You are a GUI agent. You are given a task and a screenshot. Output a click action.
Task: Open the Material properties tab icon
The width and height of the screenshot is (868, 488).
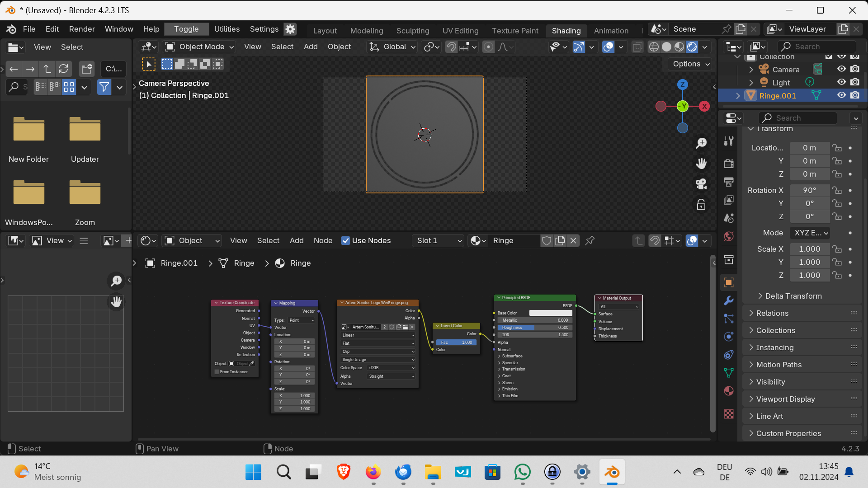pos(728,391)
